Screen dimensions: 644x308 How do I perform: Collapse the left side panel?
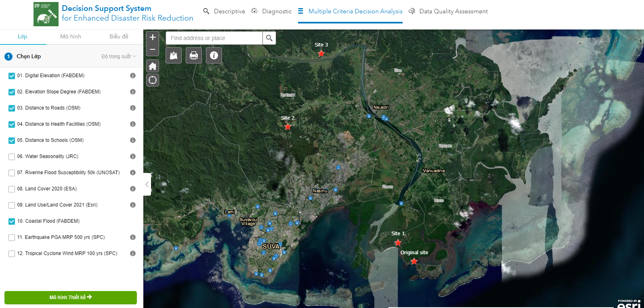pyautogui.click(x=147, y=184)
